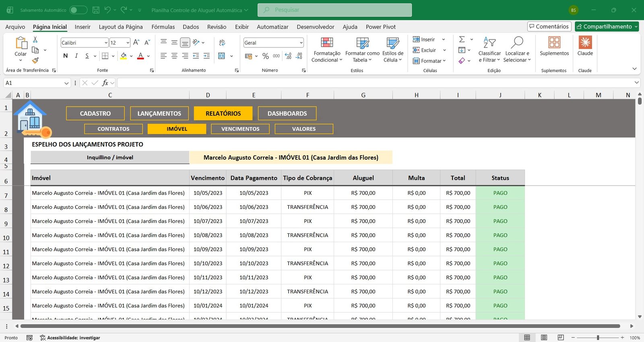Click the insert function fx icon

pos(105,83)
